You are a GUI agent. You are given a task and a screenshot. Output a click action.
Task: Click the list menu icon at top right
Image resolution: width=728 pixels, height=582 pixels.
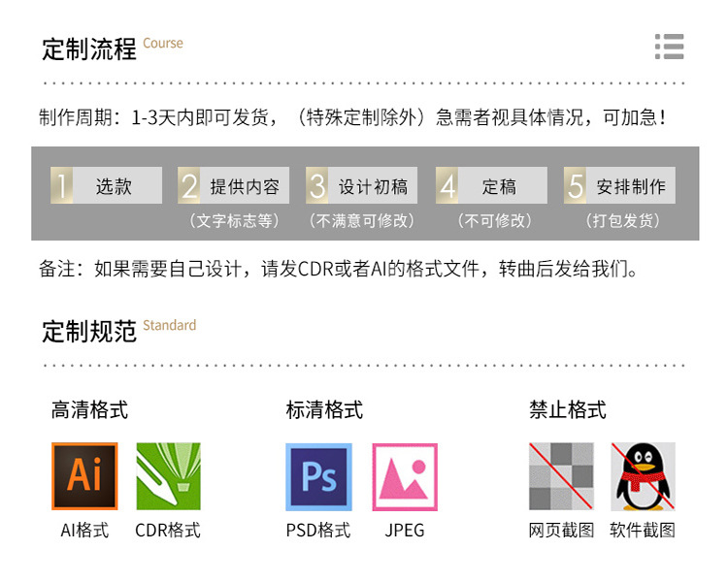(x=669, y=47)
